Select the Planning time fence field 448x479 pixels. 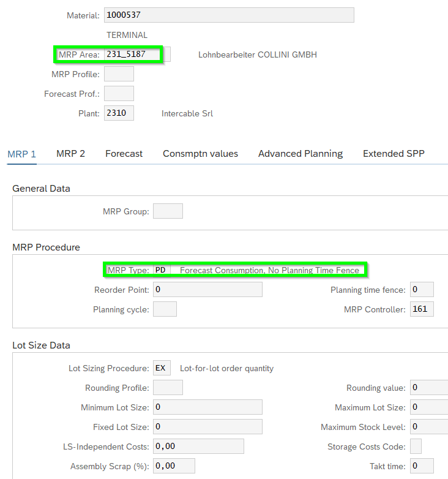coord(422,290)
